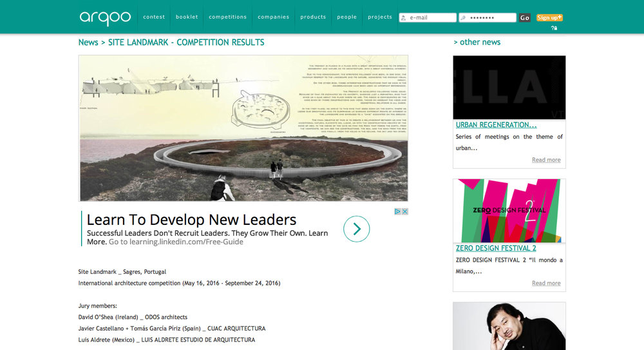Click the Site Landmark competition board image
Image resolution: width=644 pixels, height=350 pixels.
pyautogui.click(x=243, y=128)
